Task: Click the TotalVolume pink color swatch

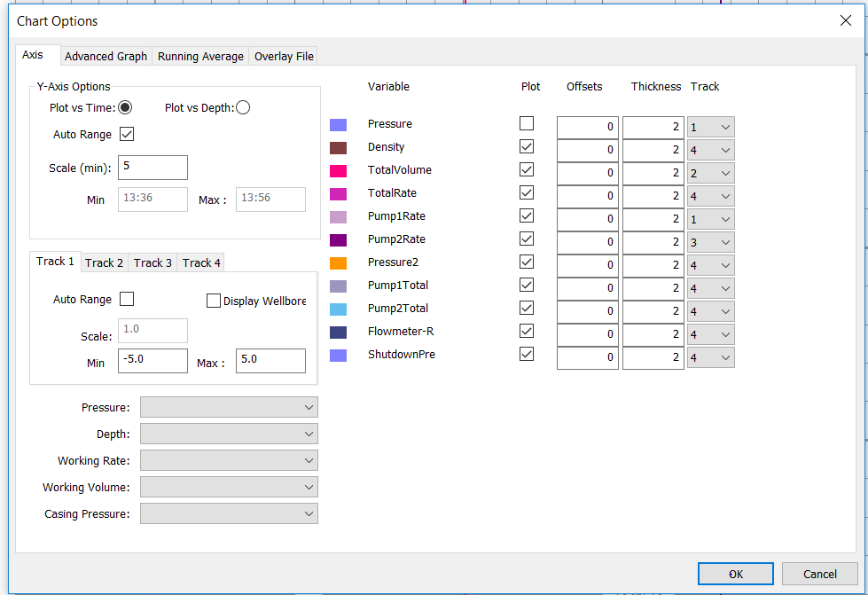Action: pyautogui.click(x=338, y=171)
